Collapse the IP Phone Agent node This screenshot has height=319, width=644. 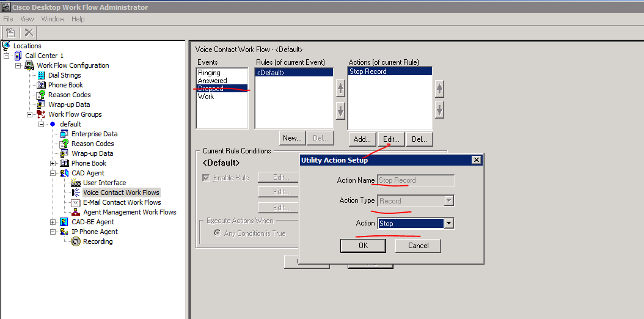click(53, 232)
